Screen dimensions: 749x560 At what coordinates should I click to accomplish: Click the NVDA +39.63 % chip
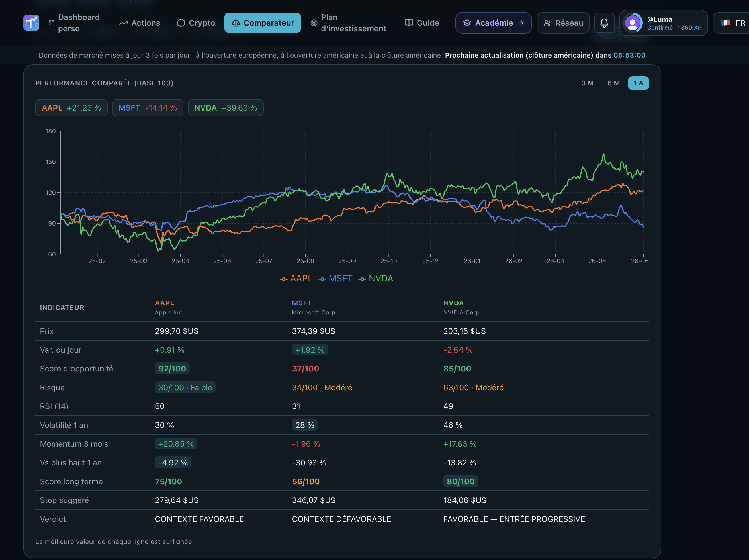pos(226,108)
